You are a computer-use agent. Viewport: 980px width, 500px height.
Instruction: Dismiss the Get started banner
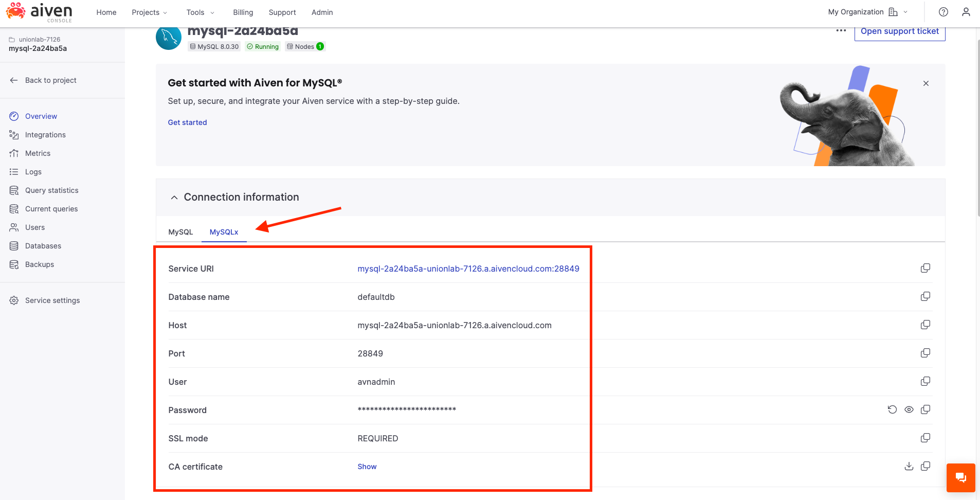tap(925, 83)
